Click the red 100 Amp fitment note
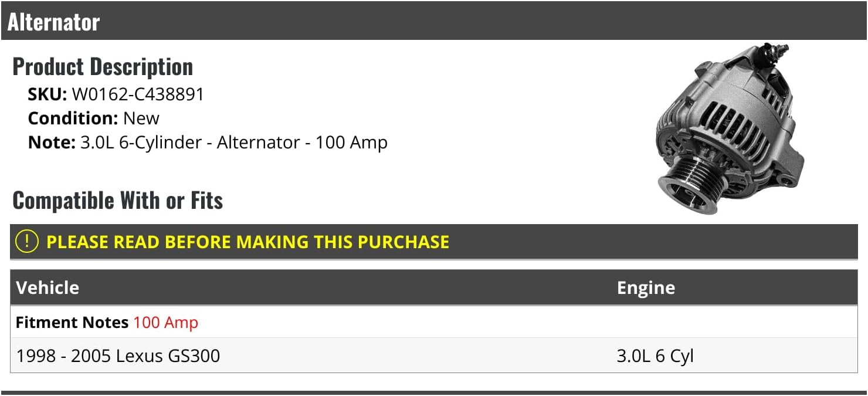Screen dimensions: 868x396 [x=166, y=322]
